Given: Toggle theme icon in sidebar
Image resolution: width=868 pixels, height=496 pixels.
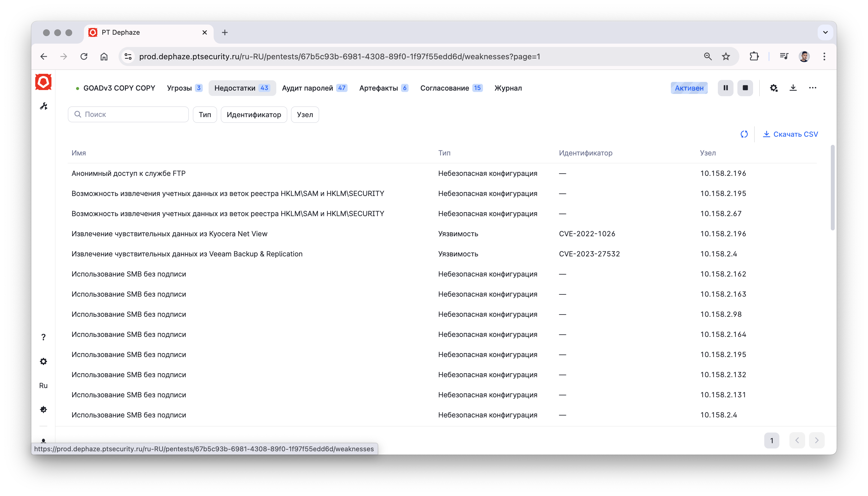Looking at the screenshot, I should pyautogui.click(x=43, y=410).
